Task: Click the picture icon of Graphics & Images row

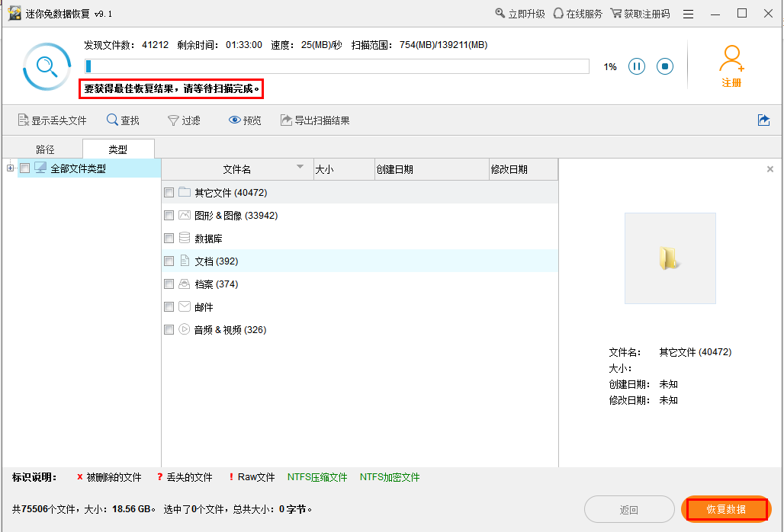Action: pos(185,215)
